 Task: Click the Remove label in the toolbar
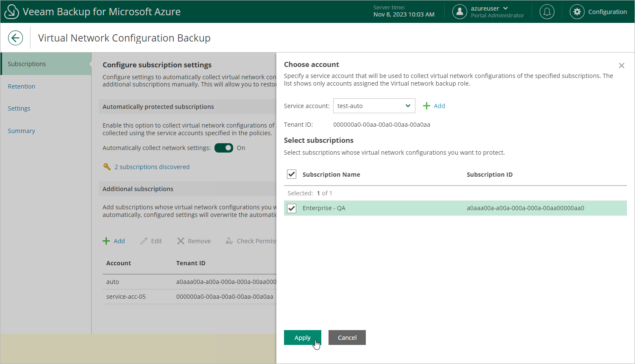199,241
